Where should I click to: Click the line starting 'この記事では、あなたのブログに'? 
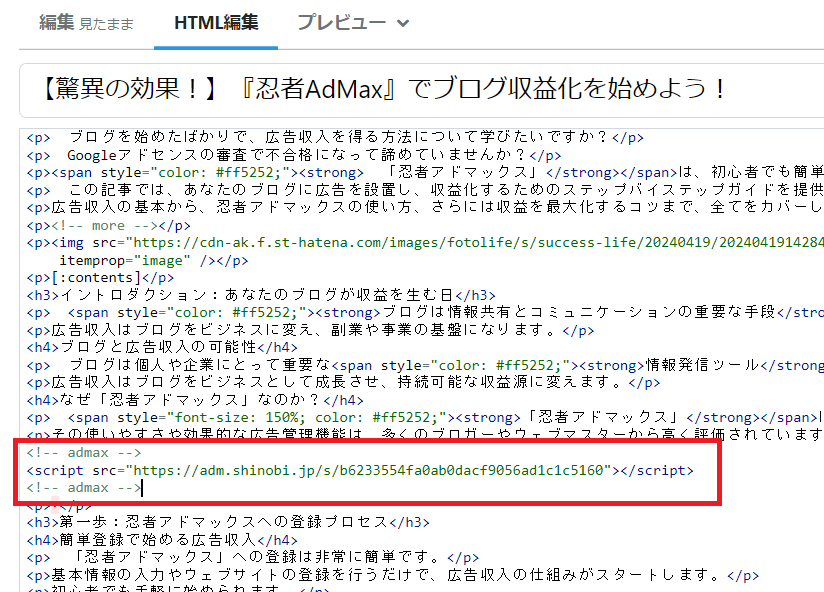pyautogui.click(x=425, y=190)
